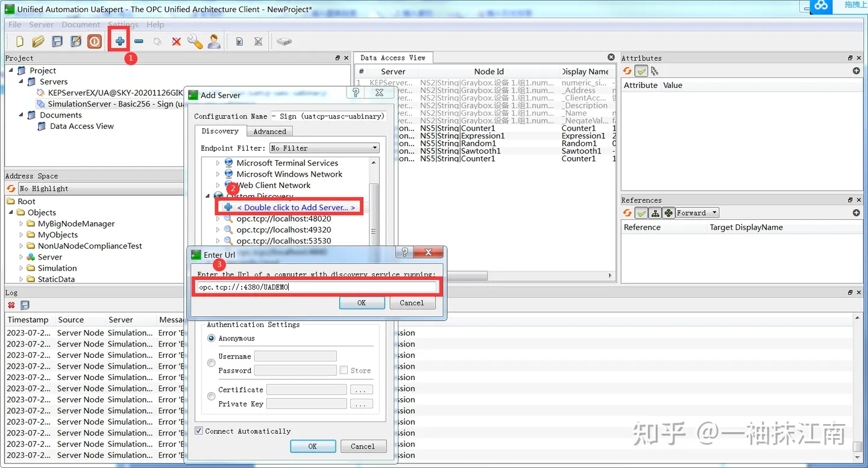The height and width of the screenshot is (468, 868).
Task: Click Cancel in the Enter Url dialog
Action: coord(412,303)
